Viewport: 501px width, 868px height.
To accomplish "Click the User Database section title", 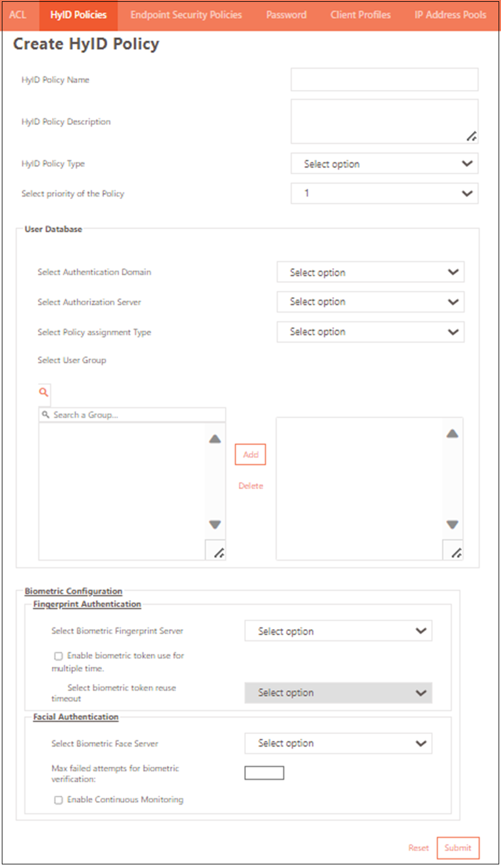I will point(53,229).
